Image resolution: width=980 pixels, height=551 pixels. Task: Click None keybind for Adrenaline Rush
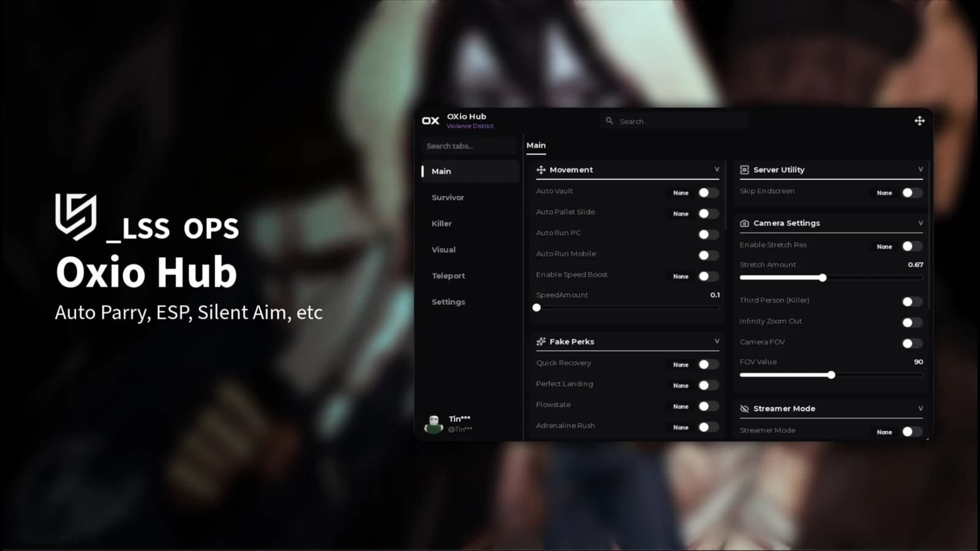click(x=680, y=427)
